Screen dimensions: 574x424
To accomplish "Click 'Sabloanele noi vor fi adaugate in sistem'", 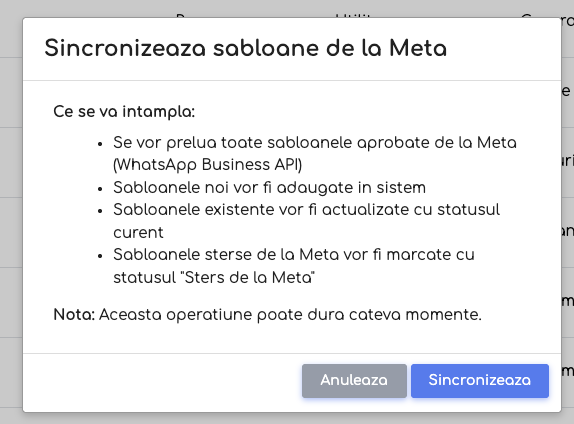I will pyautogui.click(x=269, y=187).
